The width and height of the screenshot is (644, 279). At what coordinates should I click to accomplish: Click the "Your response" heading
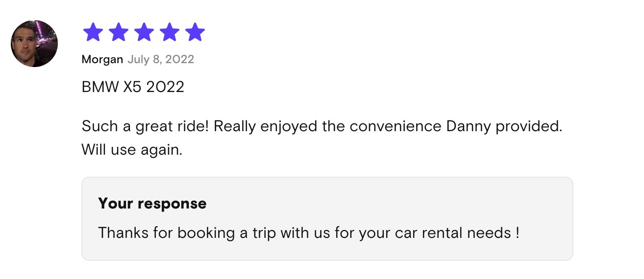click(152, 203)
